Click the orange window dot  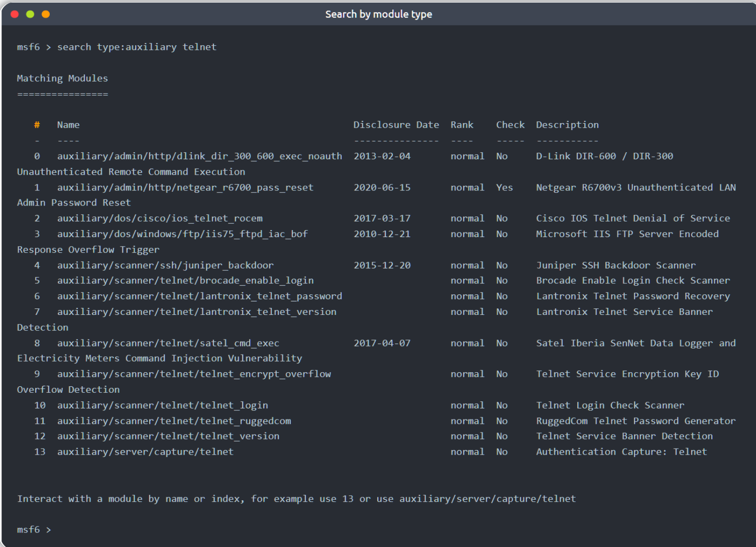46,14
